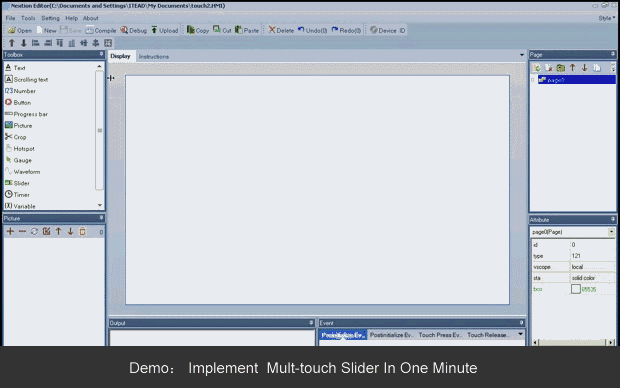
Task: Align selected components to the top
Action: click(x=60, y=43)
